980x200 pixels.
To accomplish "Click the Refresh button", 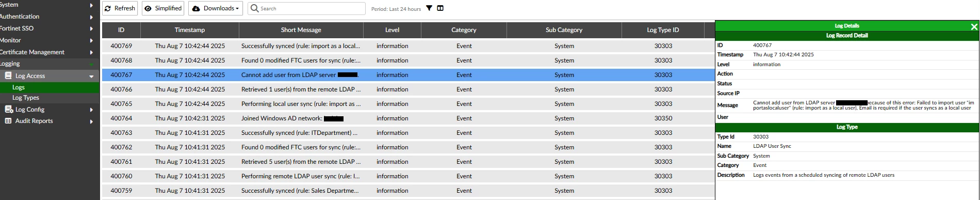I will (x=120, y=8).
